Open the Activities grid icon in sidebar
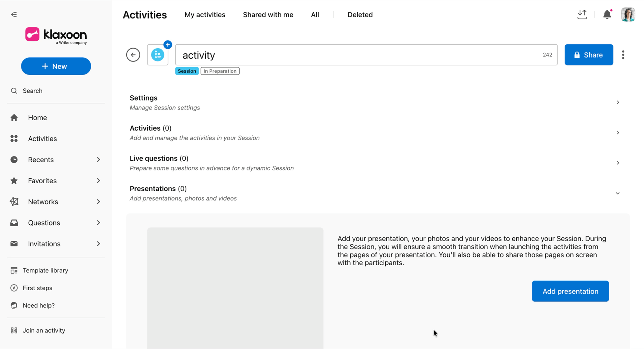The width and height of the screenshot is (644, 349). pos(14,139)
